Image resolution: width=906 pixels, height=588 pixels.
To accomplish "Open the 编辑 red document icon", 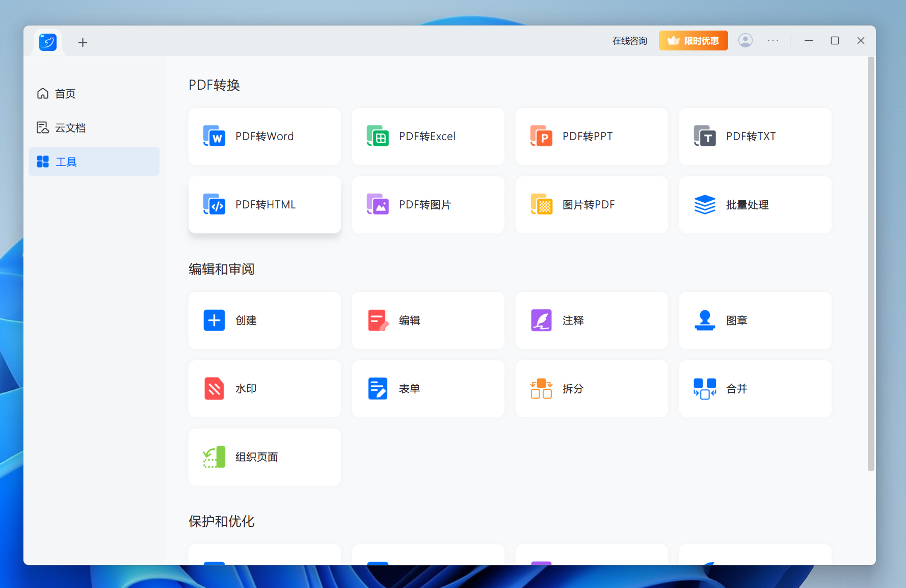I will click(378, 320).
